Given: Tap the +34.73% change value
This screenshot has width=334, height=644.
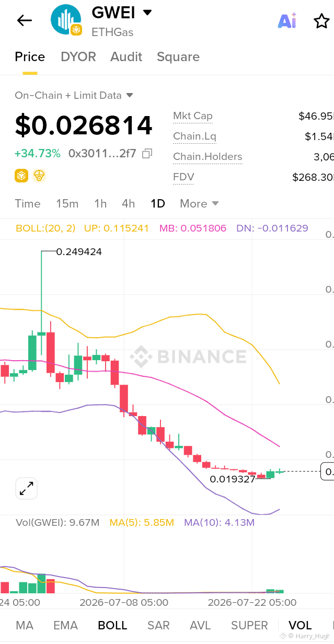Looking at the screenshot, I should pyautogui.click(x=38, y=153).
